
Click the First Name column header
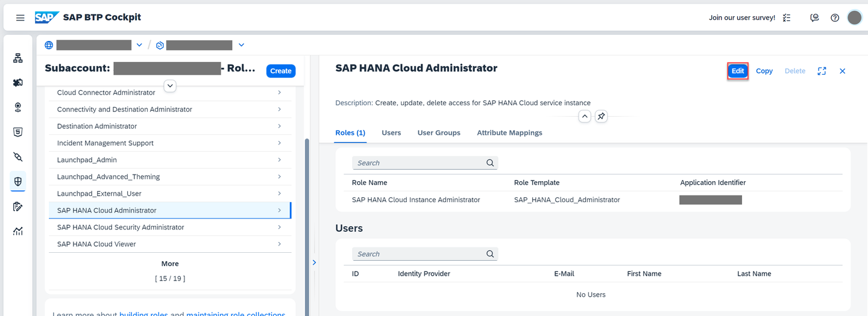[x=644, y=274]
